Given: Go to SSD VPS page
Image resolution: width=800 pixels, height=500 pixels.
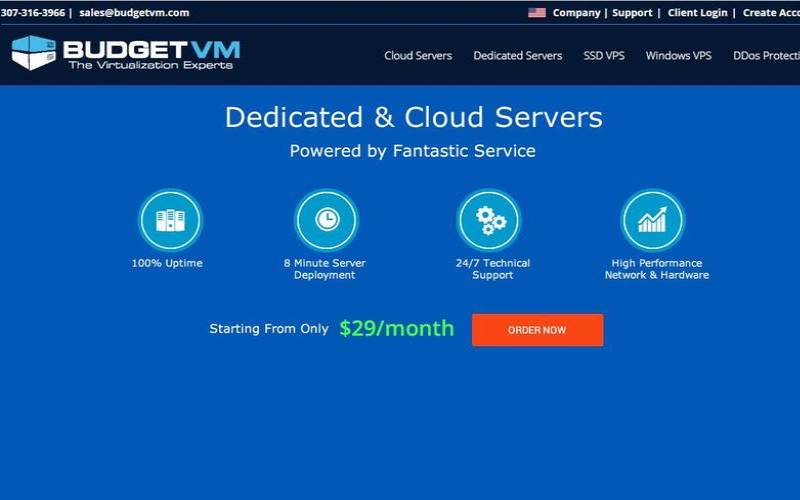Looking at the screenshot, I should coord(604,56).
